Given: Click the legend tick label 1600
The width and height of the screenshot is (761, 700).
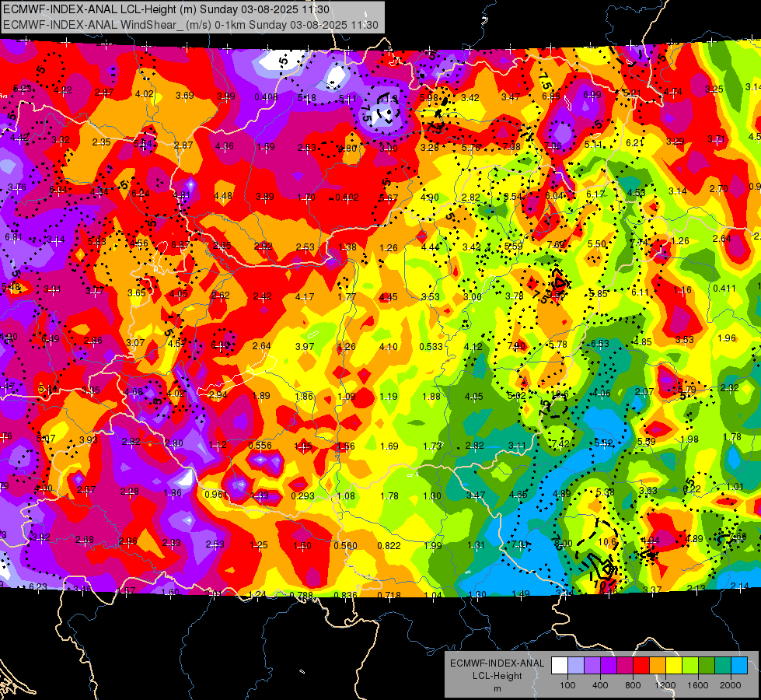Looking at the screenshot, I should (697, 685).
